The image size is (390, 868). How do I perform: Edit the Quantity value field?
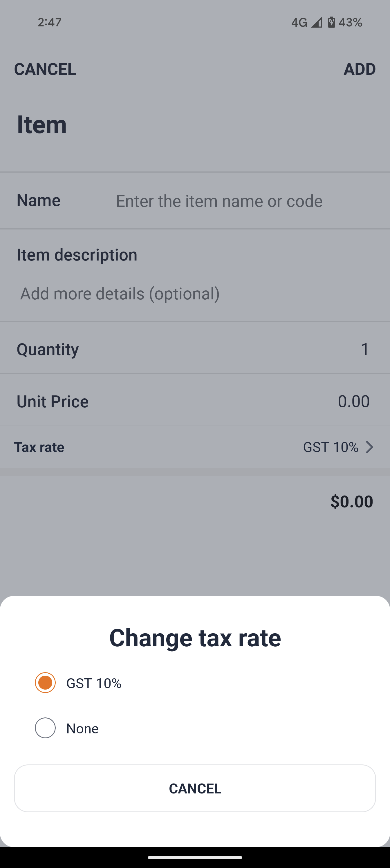tap(365, 349)
